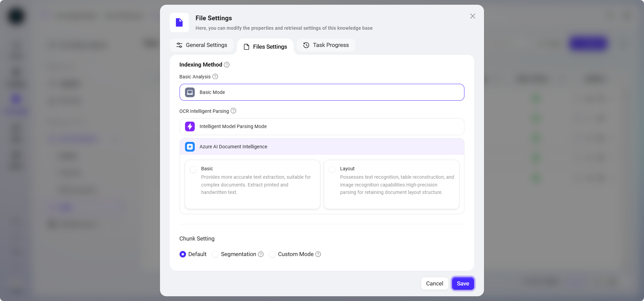Image resolution: width=644 pixels, height=301 pixels.
Task: Select Intelligent Model Parsing Mode row
Action: coord(322,127)
